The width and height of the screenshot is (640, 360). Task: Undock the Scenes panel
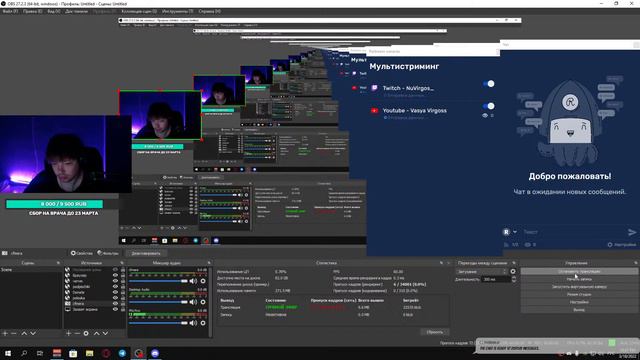pyautogui.click(x=58, y=263)
